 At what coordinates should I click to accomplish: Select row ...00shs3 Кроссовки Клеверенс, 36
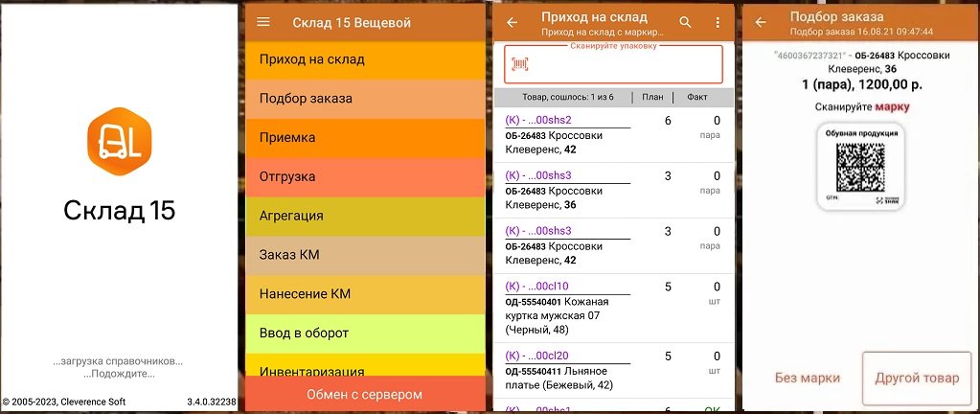tap(614, 191)
